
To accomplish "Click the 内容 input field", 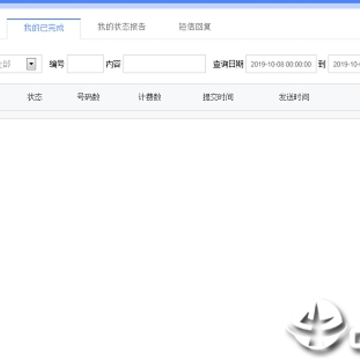I will (164, 64).
